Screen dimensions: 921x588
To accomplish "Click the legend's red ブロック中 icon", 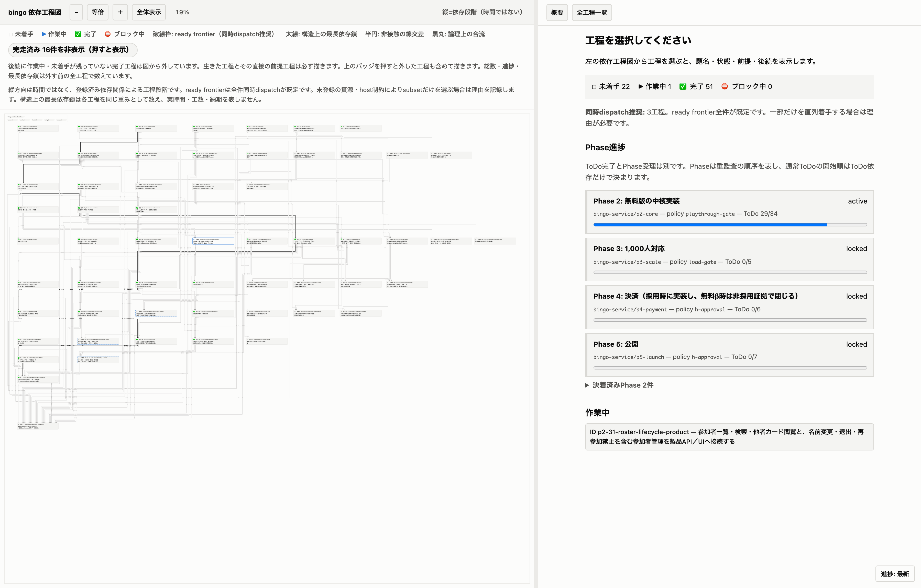I will (x=108, y=34).
